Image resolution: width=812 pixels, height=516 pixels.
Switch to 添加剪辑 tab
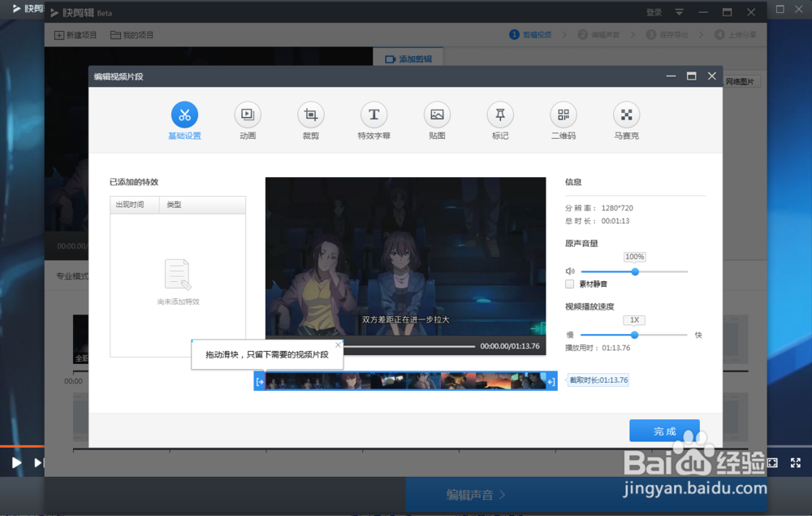click(x=408, y=59)
